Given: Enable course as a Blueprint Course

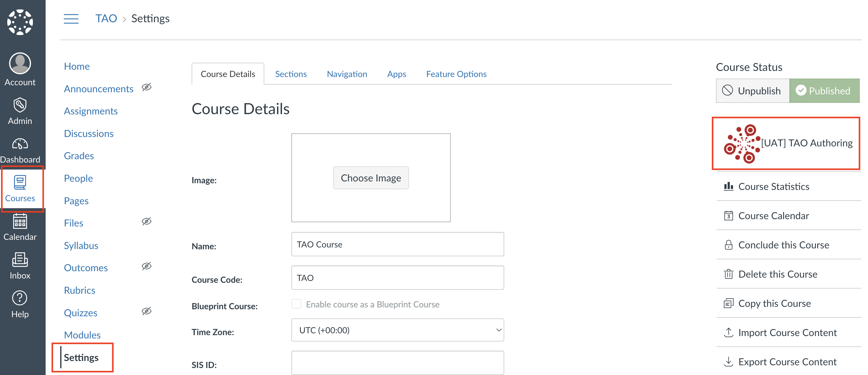Looking at the screenshot, I should coord(296,304).
